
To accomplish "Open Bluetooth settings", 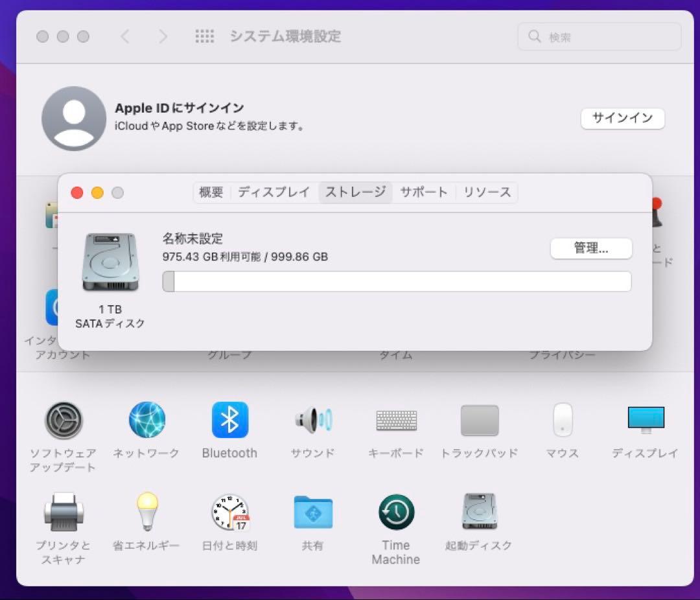I will click(x=229, y=420).
